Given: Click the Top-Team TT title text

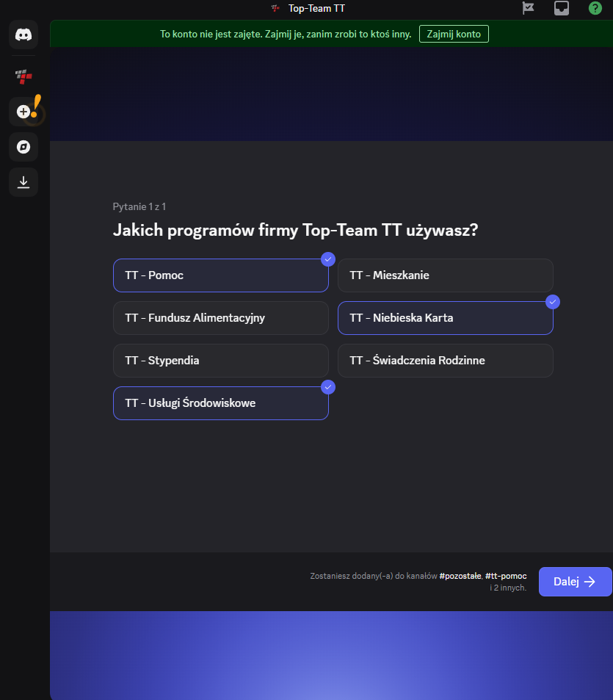Looking at the screenshot, I should click(x=316, y=9).
